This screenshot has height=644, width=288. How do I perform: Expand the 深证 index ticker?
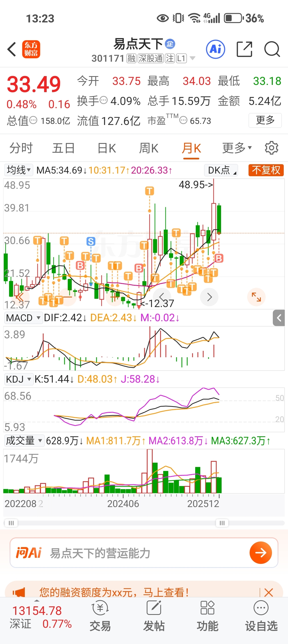pos(37,600)
